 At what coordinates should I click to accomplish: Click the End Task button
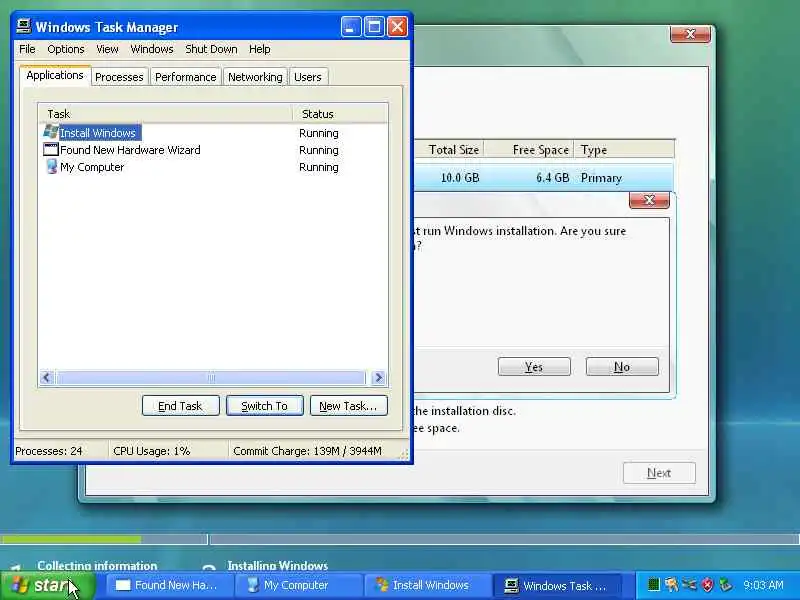point(181,406)
